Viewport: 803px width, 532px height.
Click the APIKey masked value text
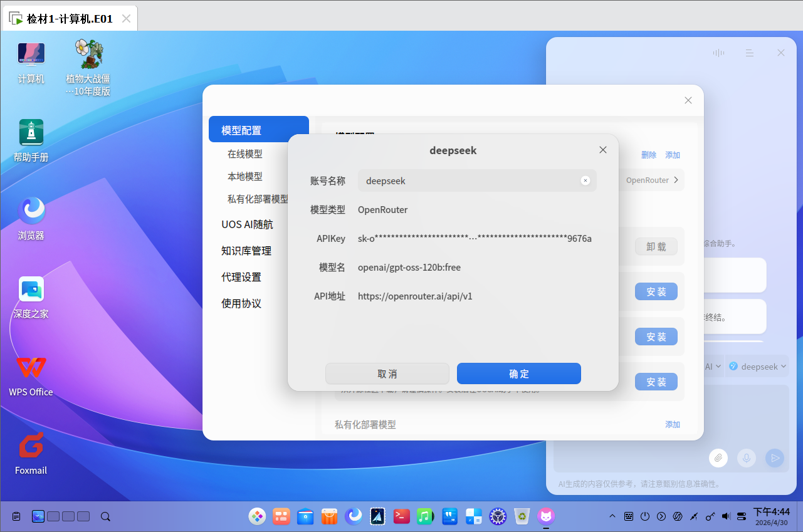(x=475, y=238)
